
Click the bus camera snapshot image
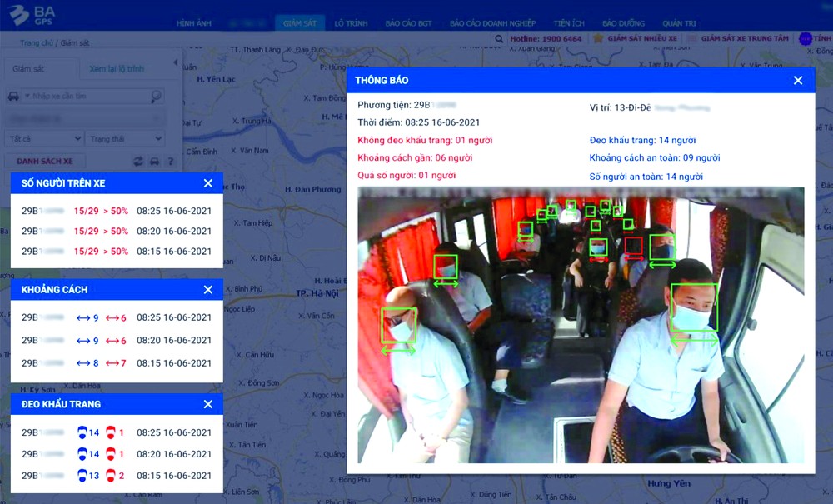click(x=581, y=325)
